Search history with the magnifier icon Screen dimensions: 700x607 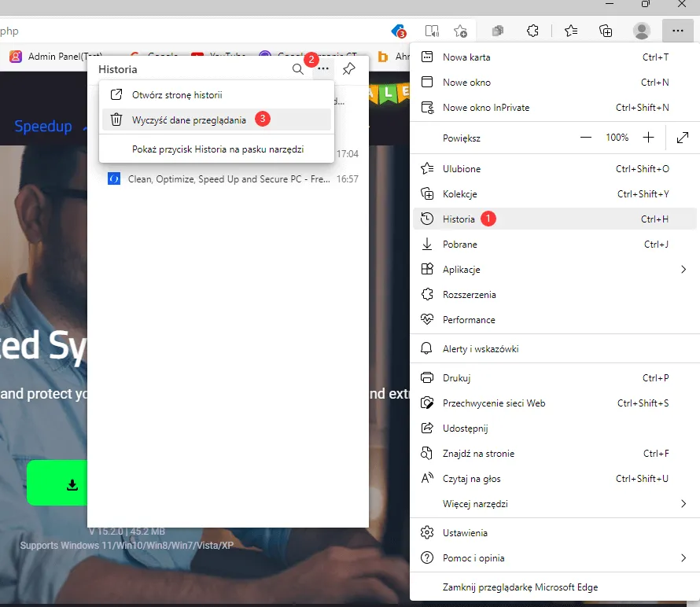(x=297, y=69)
